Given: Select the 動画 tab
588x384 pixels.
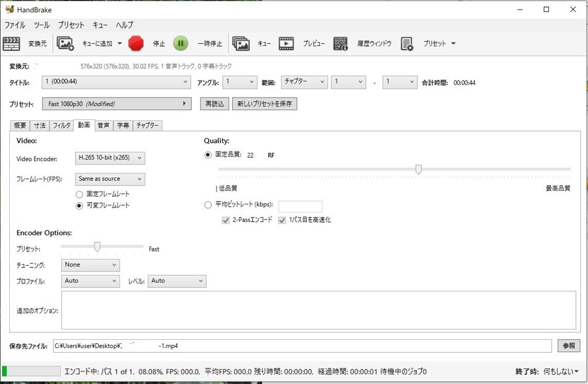Looking at the screenshot, I should [84, 125].
